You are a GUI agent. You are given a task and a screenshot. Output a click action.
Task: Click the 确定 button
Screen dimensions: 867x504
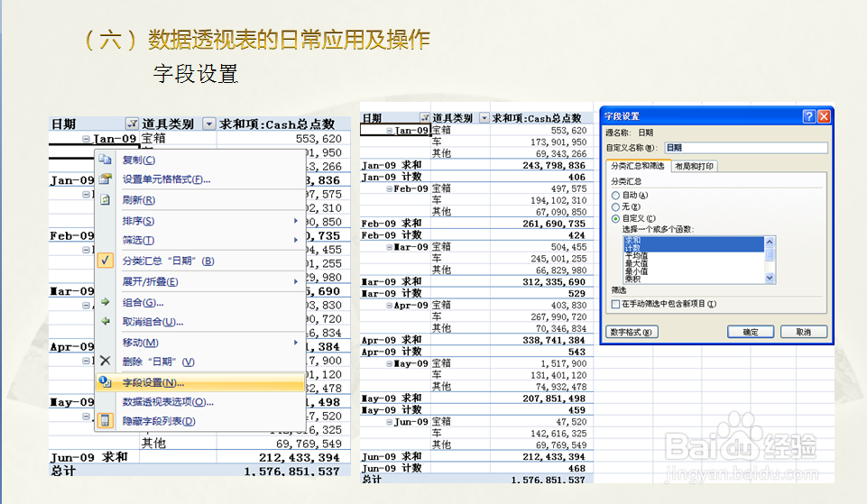pyautogui.click(x=751, y=332)
